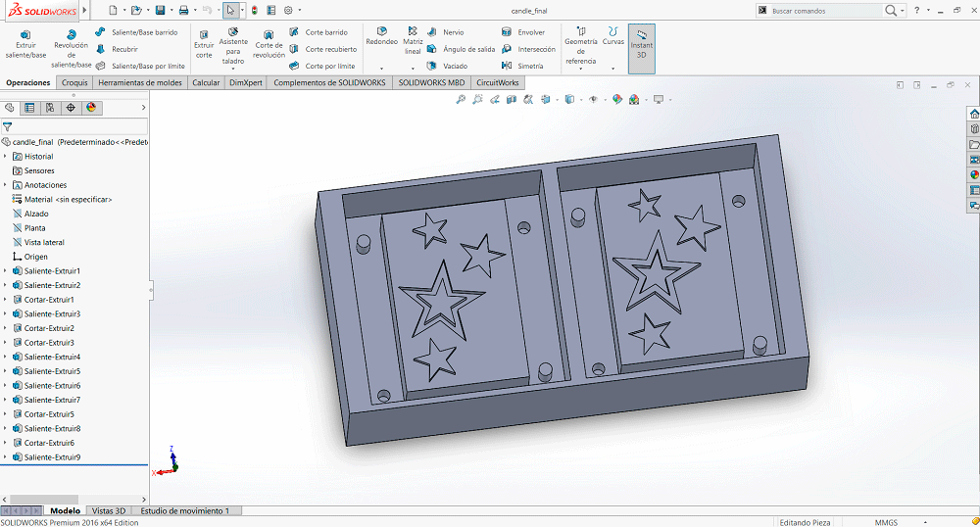Open the DisplayManager tab
This screenshot has height=527, width=980.
[91, 108]
